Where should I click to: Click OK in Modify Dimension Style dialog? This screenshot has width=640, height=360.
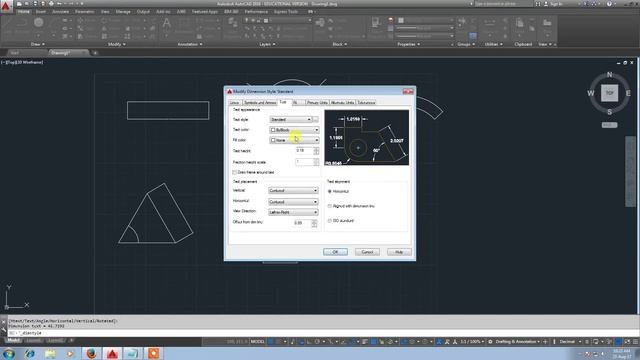[x=336, y=252]
